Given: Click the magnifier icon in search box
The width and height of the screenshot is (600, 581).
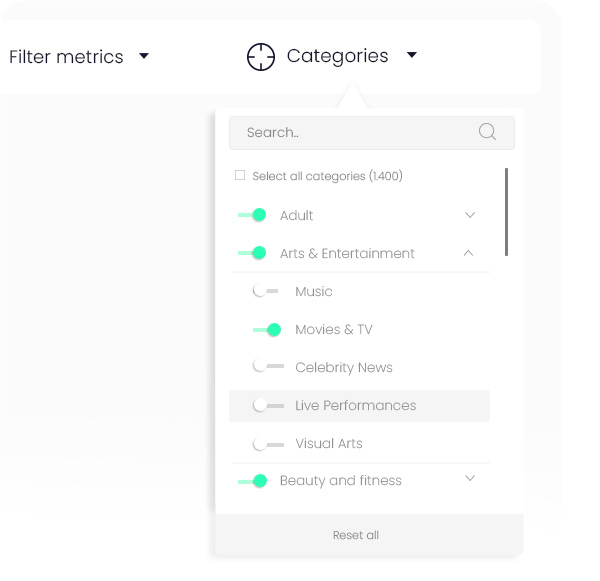Looking at the screenshot, I should pyautogui.click(x=487, y=132).
